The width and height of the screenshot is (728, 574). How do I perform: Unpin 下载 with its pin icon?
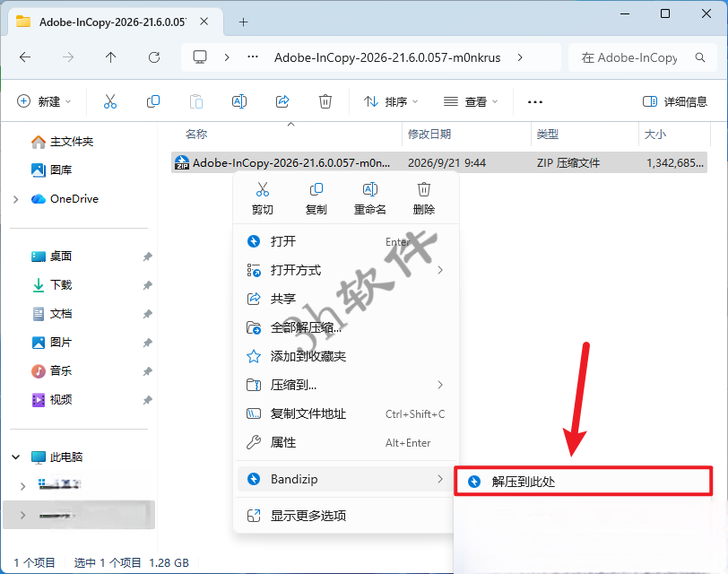pyautogui.click(x=147, y=285)
